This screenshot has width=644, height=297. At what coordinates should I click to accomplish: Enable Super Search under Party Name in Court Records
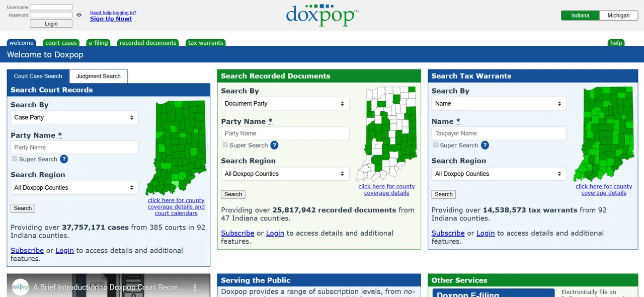tap(15, 159)
